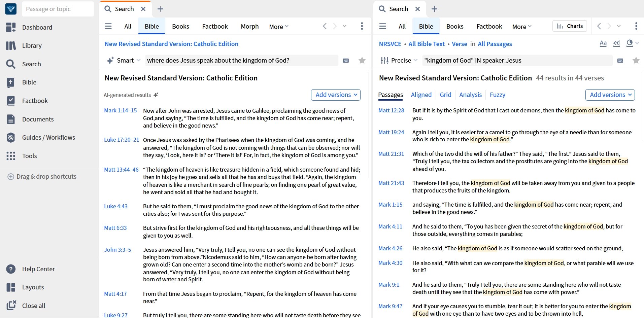This screenshot has height=318, width=644.
Task: Switch to the Aligned results view
Action: click(x=421, y=95)
